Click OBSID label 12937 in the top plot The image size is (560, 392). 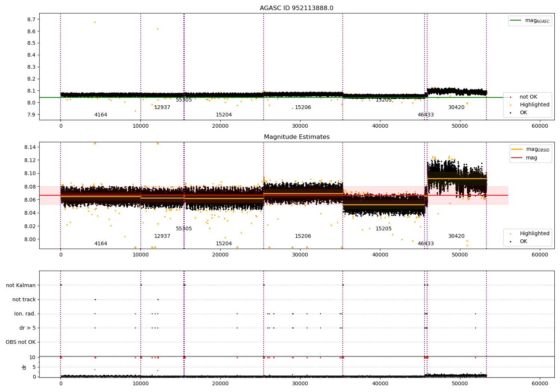(x=162, y=108)
